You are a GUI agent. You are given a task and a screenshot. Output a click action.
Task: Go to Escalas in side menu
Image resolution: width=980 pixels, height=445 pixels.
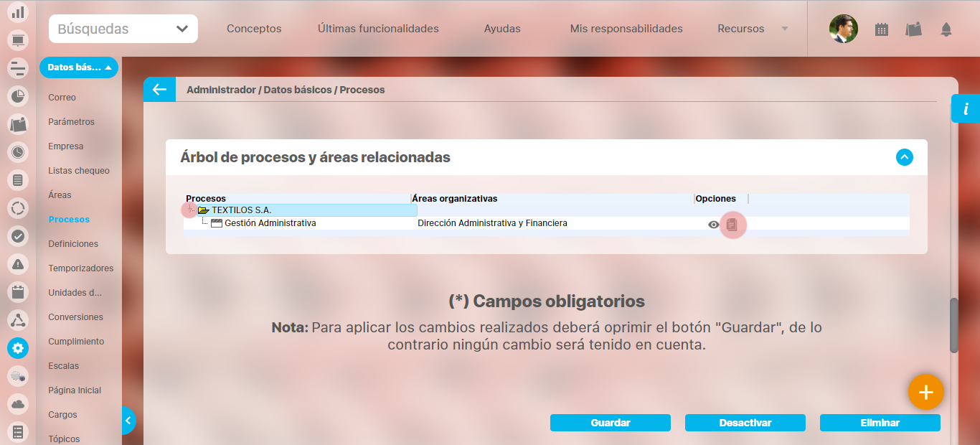click(63, 366)
